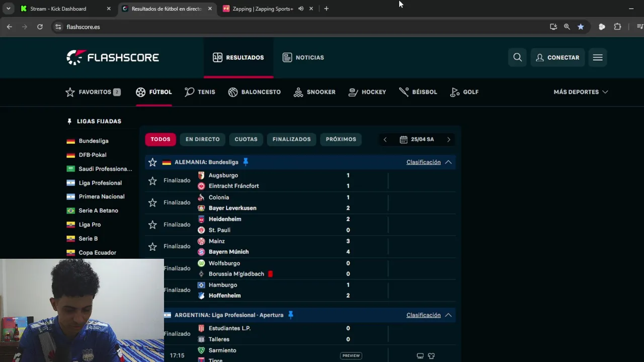This screenshot has height=362, width=644.
Task: Open the search magnifier icon
Action: [517, 57]
